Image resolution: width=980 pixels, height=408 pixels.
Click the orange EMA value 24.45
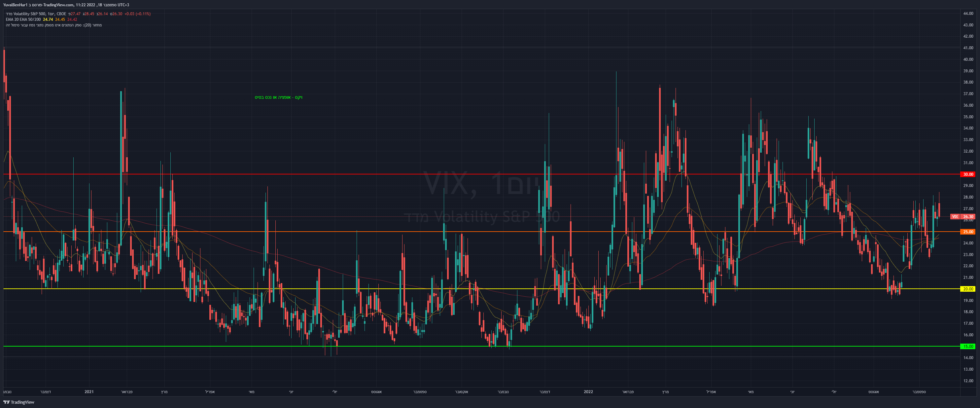point(60,19)
